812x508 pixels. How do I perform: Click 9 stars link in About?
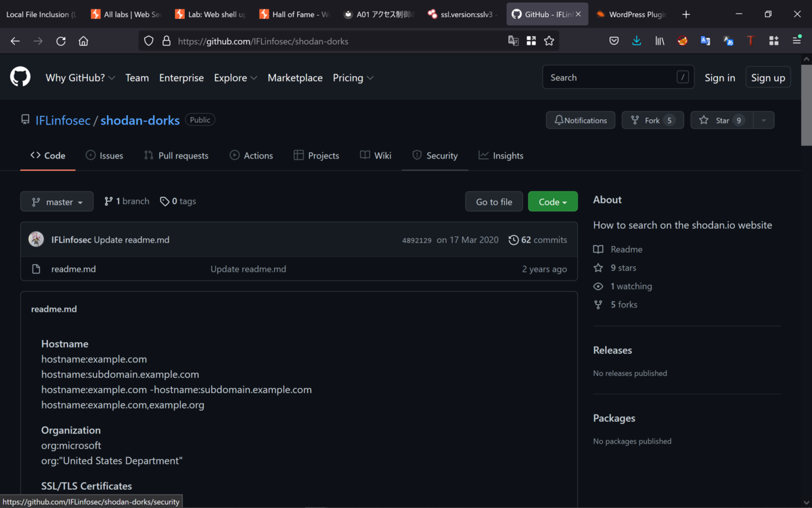615,268
